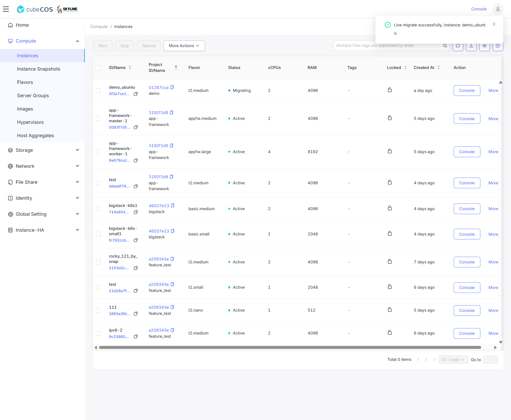Open the user profile avatar

click(497, 9)
